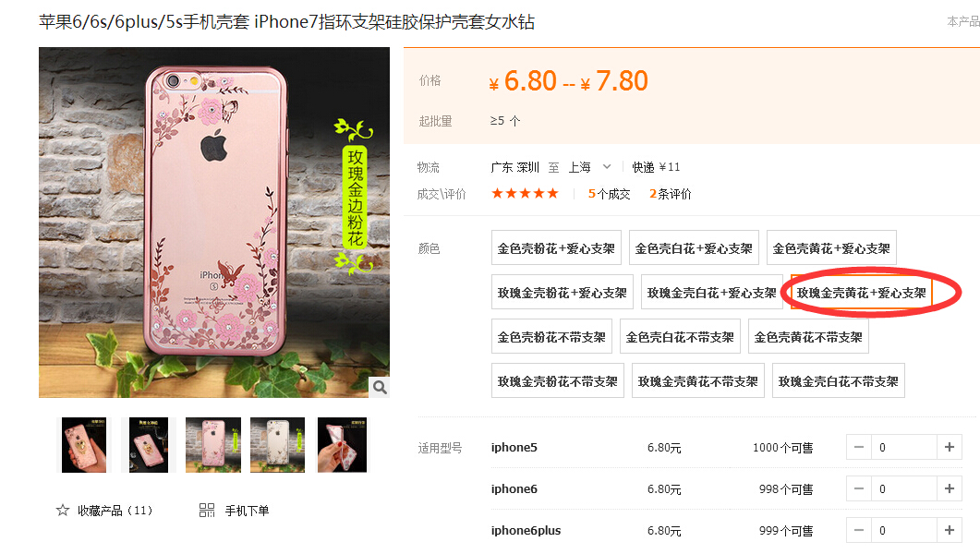Screen dimensions: 980x554
Task: Decrease iphone5 quantity with minus icon
Action: point(859,447)
